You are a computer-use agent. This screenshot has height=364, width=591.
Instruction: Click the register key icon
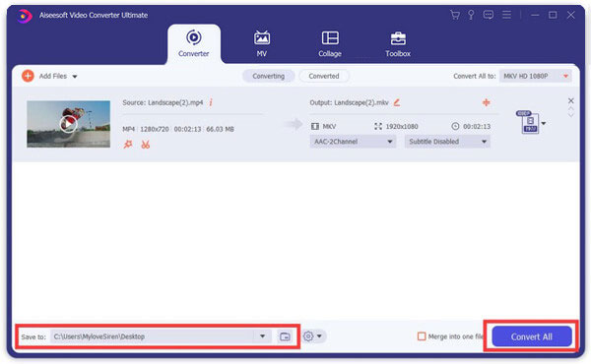coord(471,15)
